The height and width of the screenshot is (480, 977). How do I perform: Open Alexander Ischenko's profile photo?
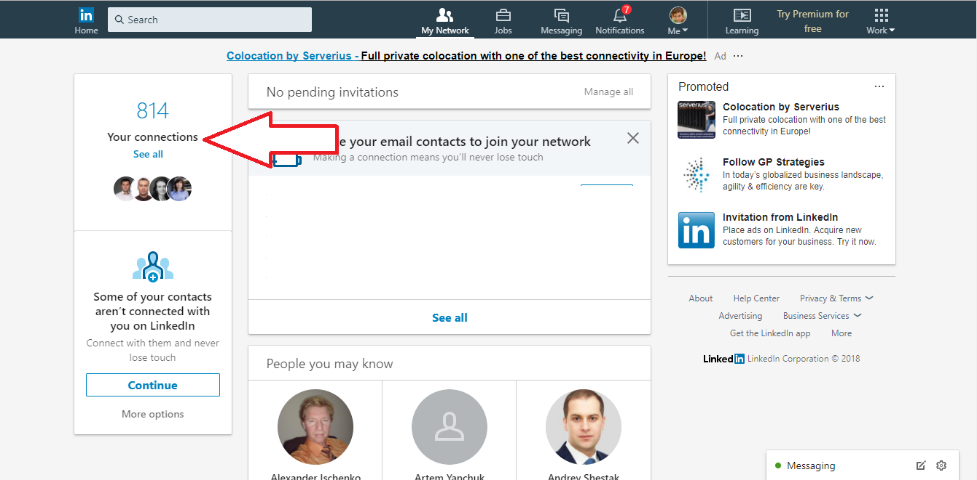click(315, 427)
